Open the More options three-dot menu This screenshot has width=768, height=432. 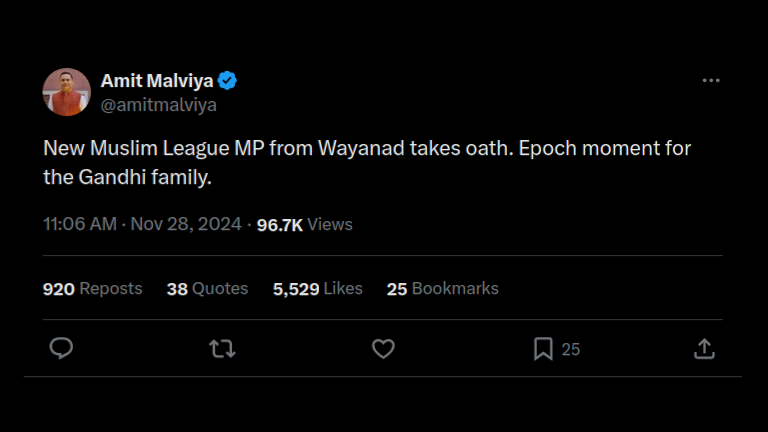click(x=711, y=81)
